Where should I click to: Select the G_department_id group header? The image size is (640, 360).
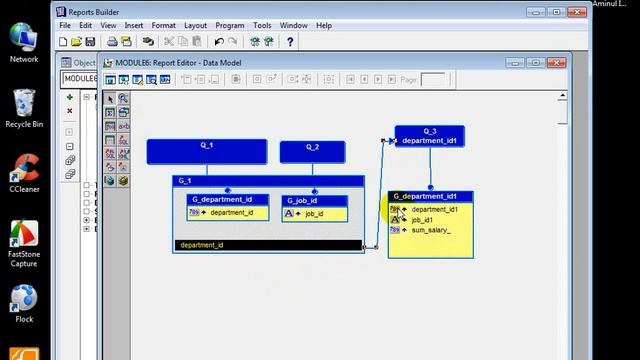(x=228, y=200)
